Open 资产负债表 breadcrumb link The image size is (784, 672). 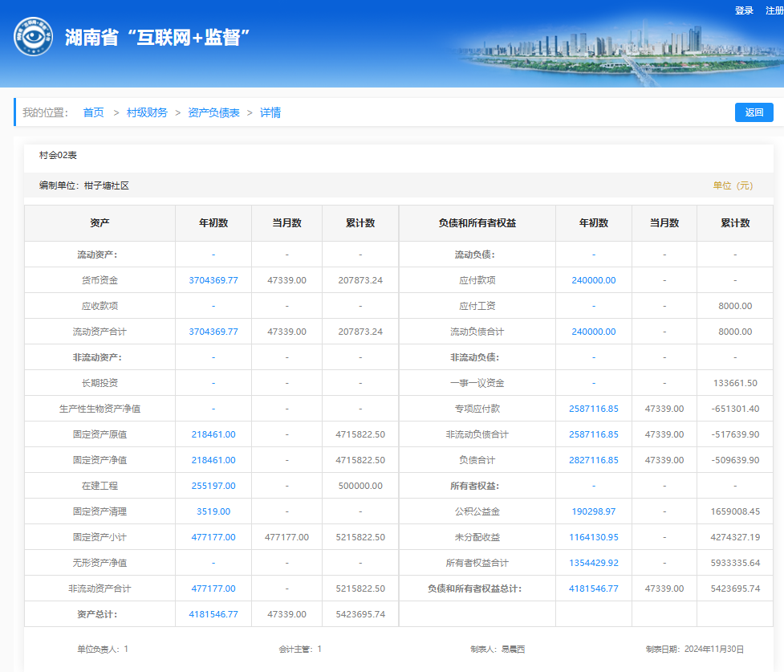click(213, 112)
